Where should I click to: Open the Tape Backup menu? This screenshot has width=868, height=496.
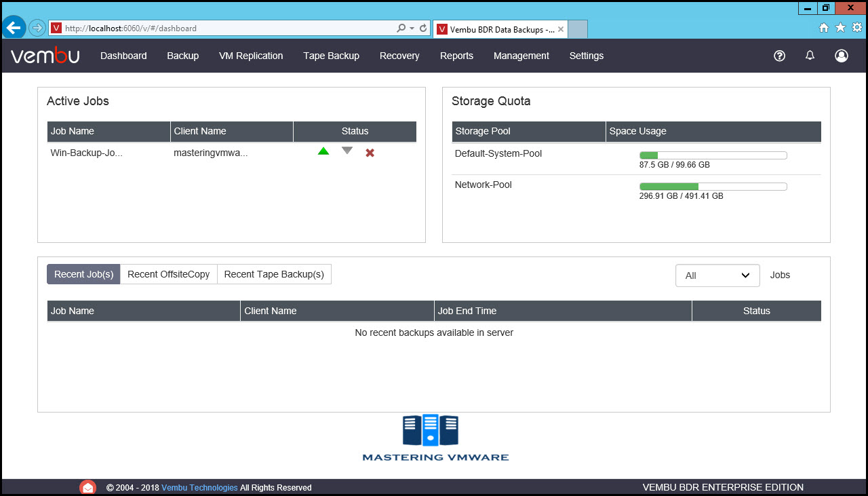332,56
